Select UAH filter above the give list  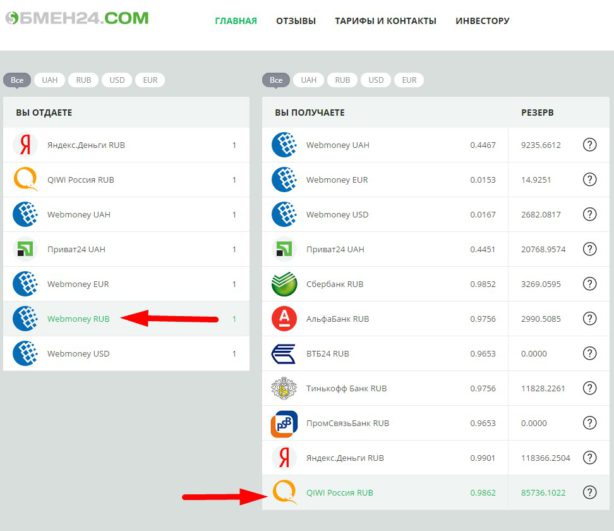(x=49, y=80)
